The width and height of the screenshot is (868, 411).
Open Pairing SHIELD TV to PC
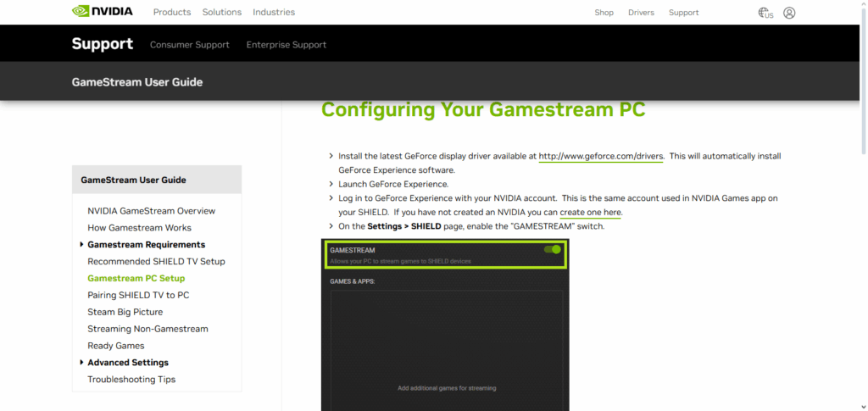pyautogui.click(x=138, y=295)
